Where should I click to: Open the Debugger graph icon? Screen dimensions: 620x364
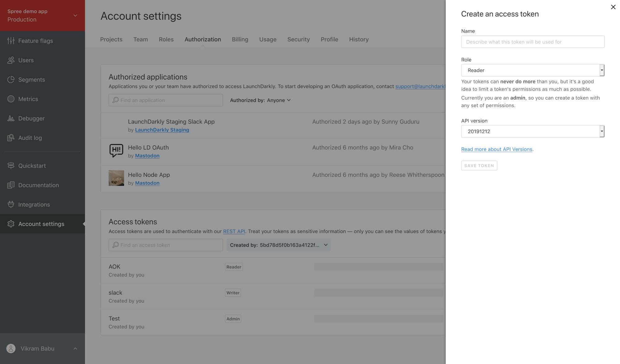point(11,118)
